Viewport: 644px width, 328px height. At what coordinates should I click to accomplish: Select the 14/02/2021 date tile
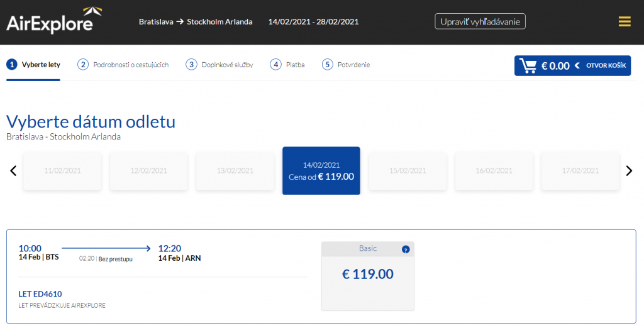click(x=321, y=170)
